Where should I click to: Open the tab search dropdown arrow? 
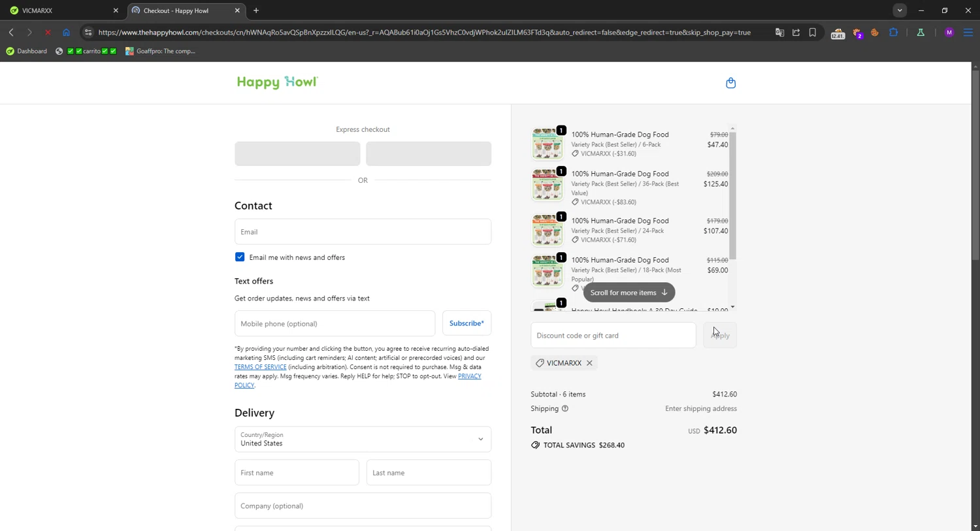(x=900, y=10)
